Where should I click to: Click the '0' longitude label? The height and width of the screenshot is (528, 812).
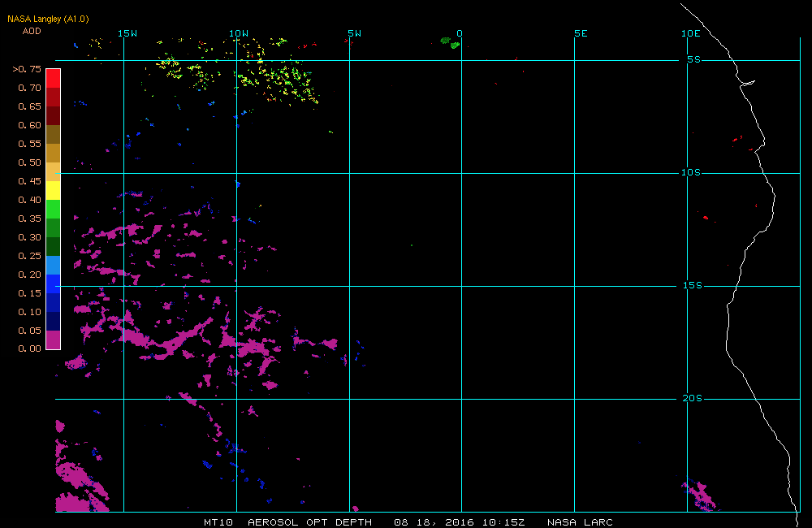460,33
